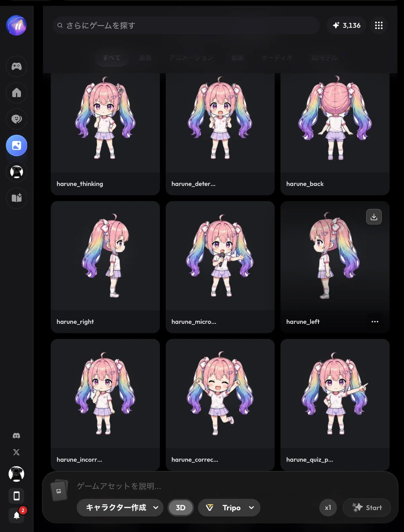Open the app logo at sidebar top
This screenshot has width=404, height=532.
[16, 25]
